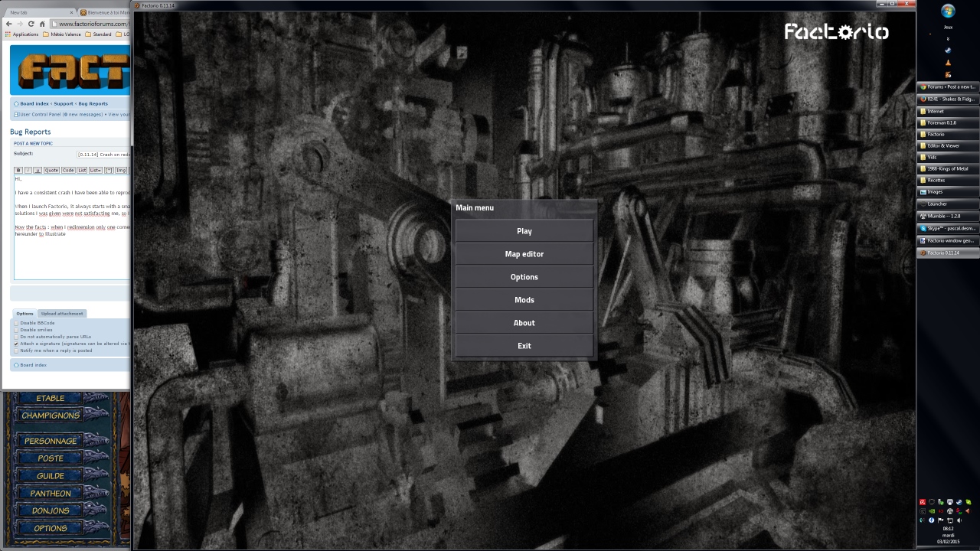Click the browser home icon
This screenshot has width=980, height=551.
42,24
